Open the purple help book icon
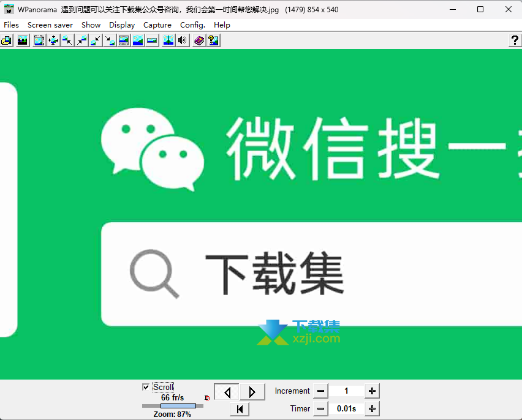522x420 pixels. (x=199, y=40)
